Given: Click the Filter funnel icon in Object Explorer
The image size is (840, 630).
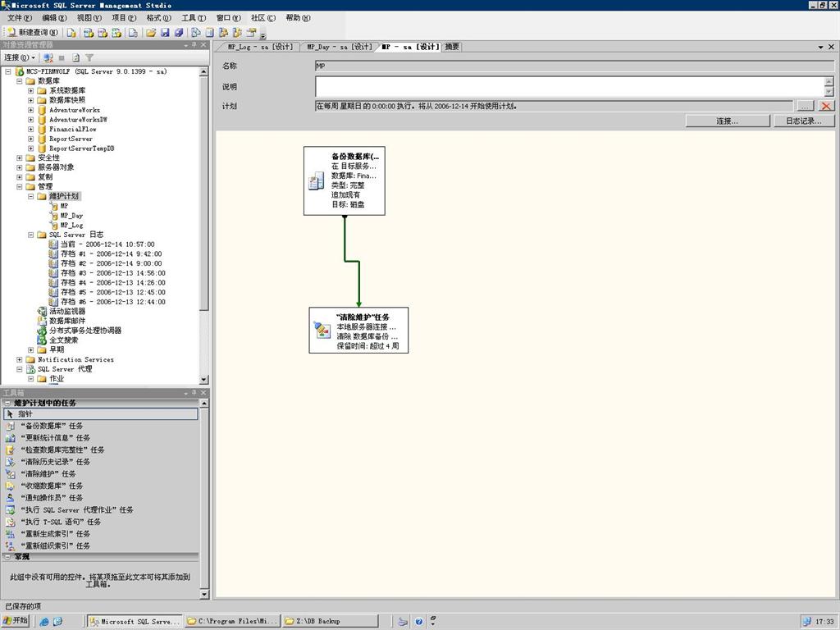Looking at the screenshot, I should coord(89,57).
